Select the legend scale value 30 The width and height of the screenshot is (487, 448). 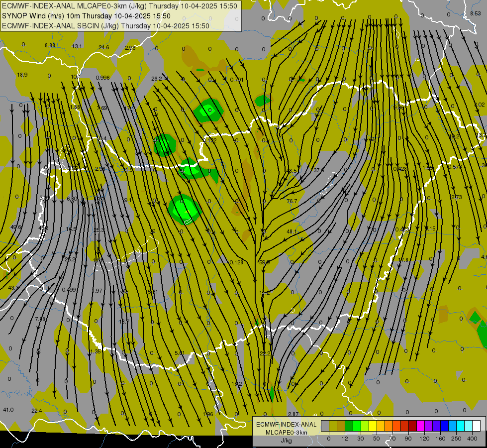(360, 439)
